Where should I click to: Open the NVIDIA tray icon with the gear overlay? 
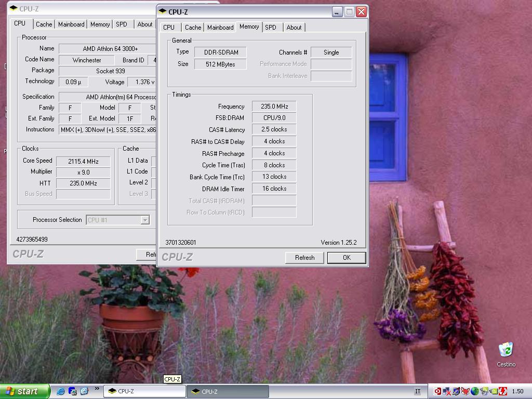tap(484, 391)
